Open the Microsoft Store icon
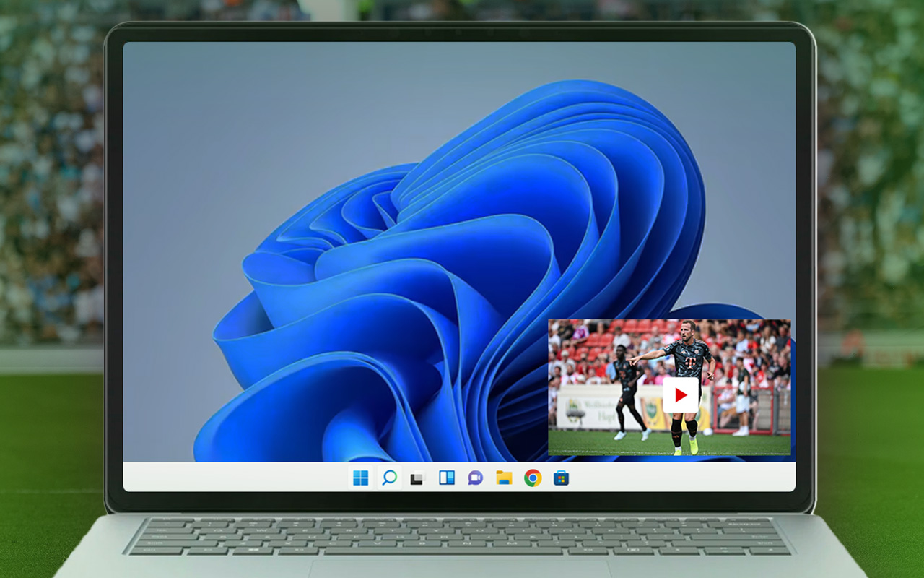Image resolution: width=924 pixels, height=578 pixels. point(561,478)
